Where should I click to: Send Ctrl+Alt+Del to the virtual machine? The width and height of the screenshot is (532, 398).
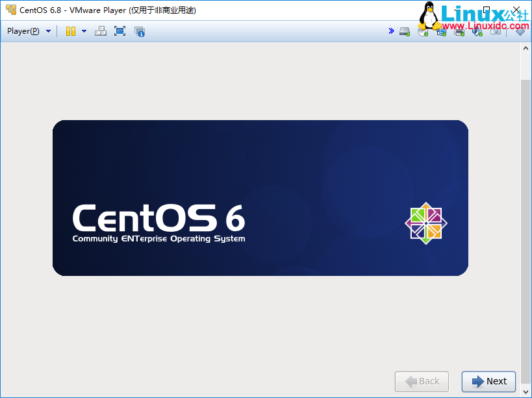(101, 31)
